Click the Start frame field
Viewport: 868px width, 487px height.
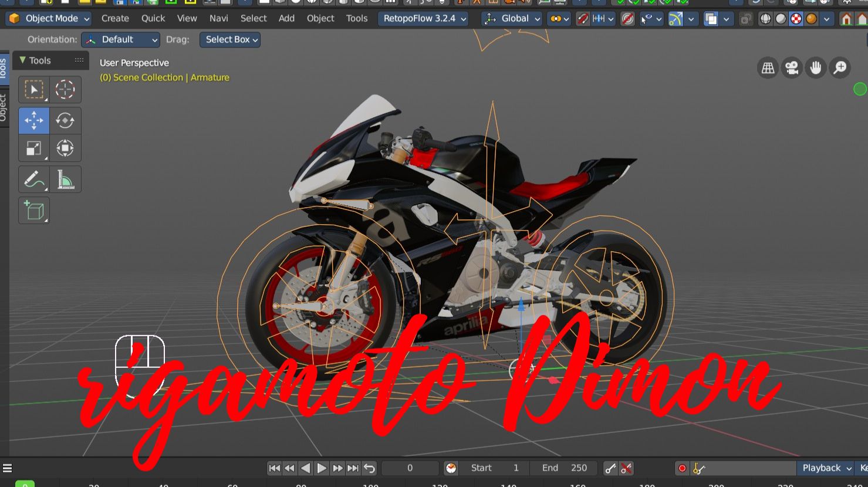click(494, 468)
